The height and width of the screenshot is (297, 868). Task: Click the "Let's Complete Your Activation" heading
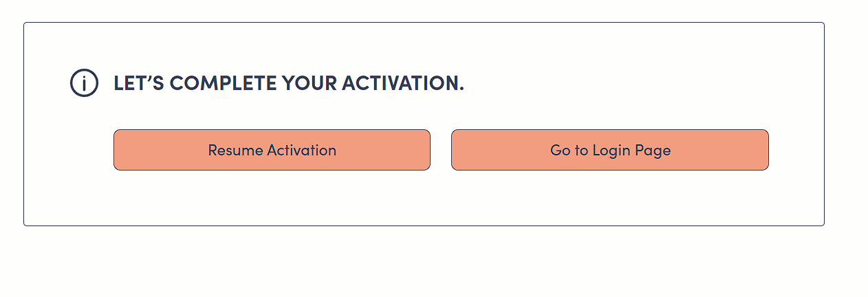[288, 83]
